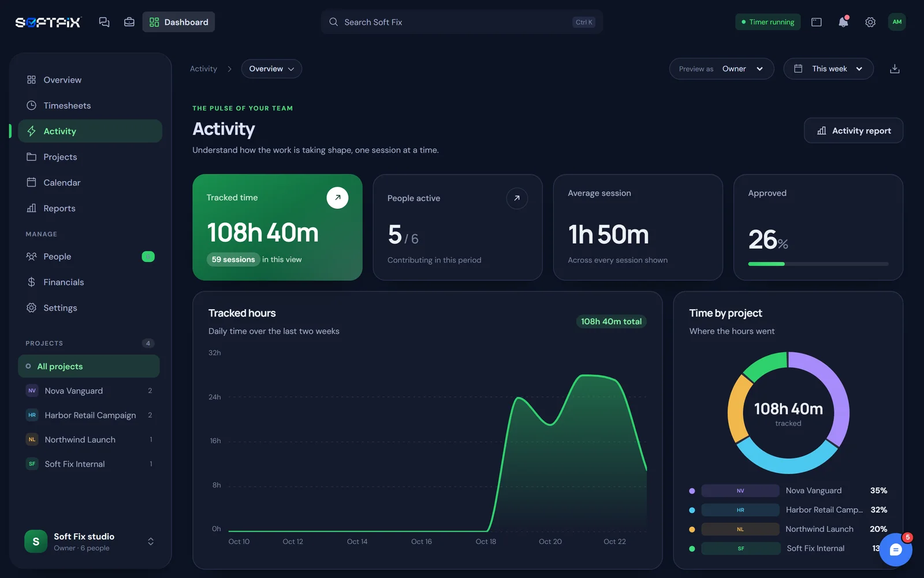Open the floating chat support bubble

point(896,550)
